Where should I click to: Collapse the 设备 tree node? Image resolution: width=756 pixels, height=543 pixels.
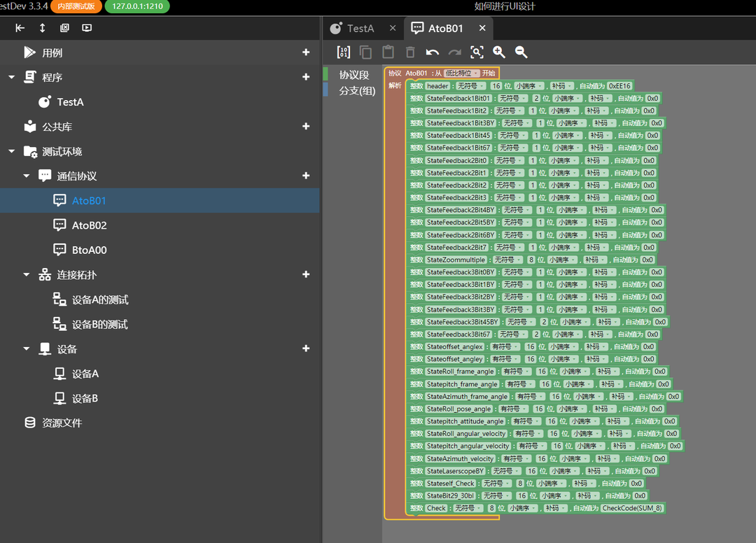[x=27, y=349]
